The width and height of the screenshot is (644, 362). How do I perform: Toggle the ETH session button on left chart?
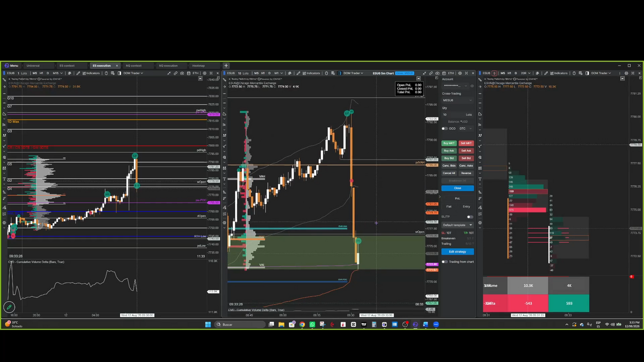pos(195,73)
